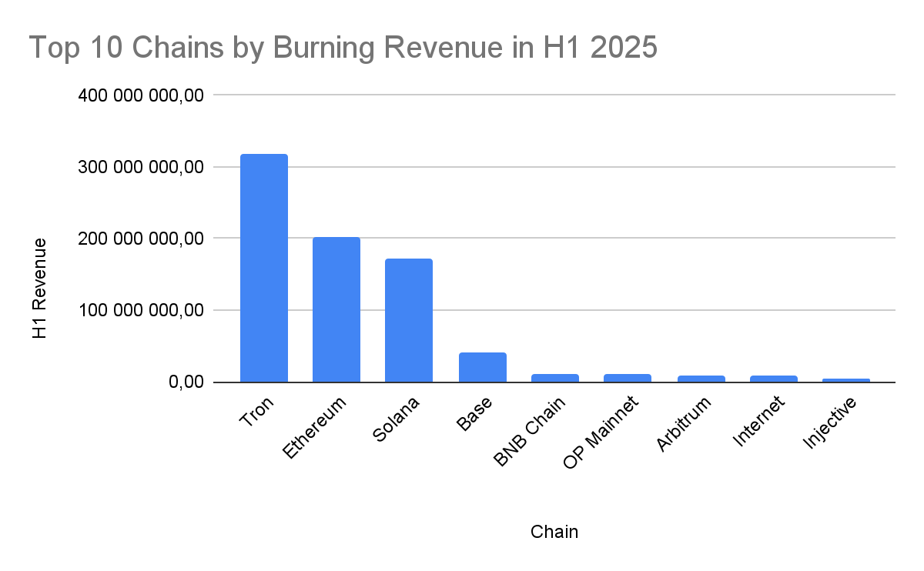Screen dimensions: 924x571
Task: Click the Ethereum revenue bar
Action: click(x=336, y=309)
